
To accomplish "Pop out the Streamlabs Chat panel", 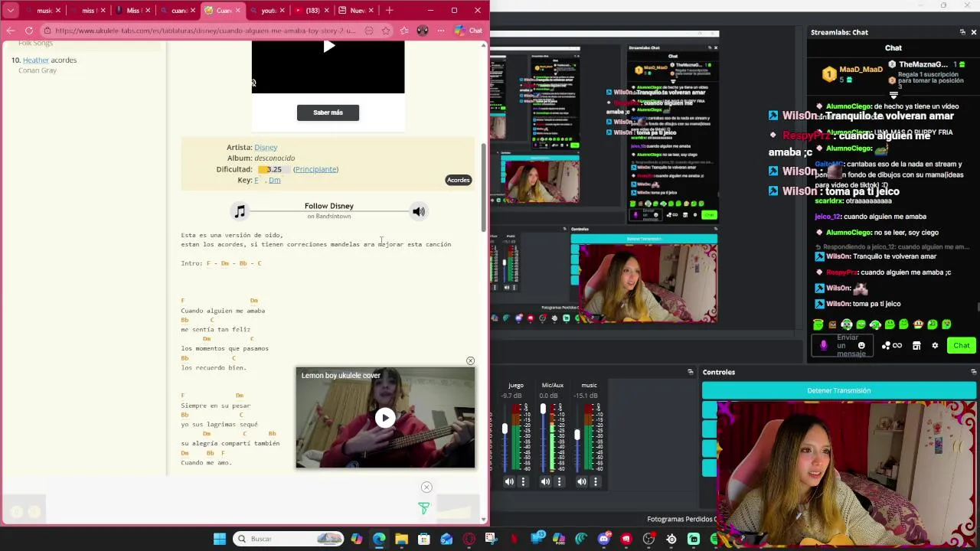I will coord(962,32).
